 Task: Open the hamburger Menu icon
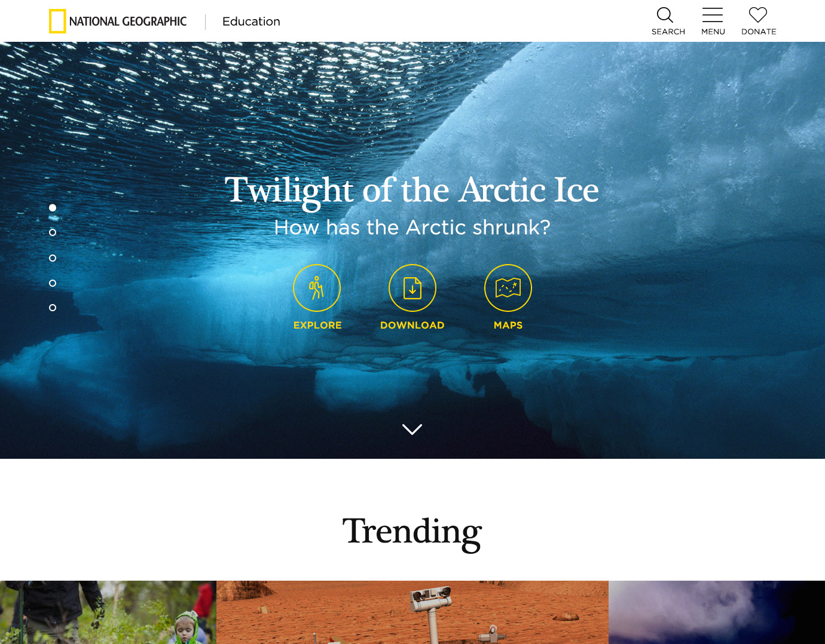tap(713, 15)
